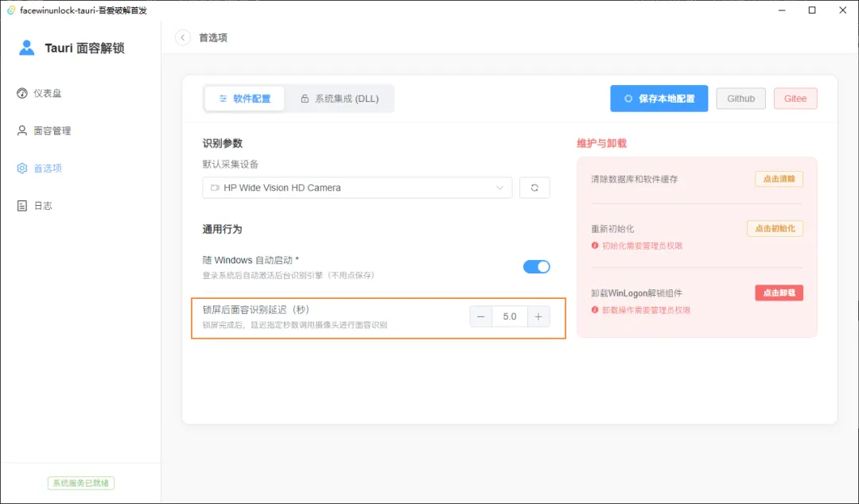This screenshot has height=504, width=859.
Task: Select 首选项 in the sidebar
Action: (x=40, y=169)
